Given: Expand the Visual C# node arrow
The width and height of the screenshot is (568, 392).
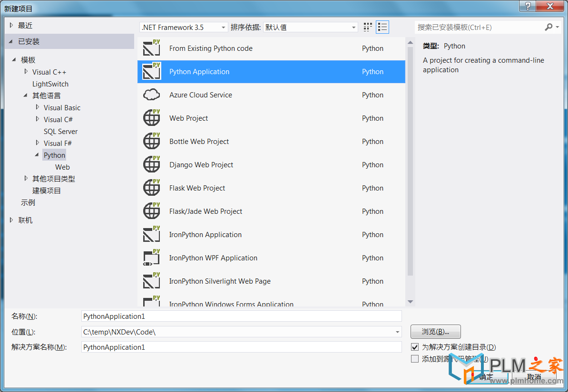Looking at the screenshot, I should point(37,119).
